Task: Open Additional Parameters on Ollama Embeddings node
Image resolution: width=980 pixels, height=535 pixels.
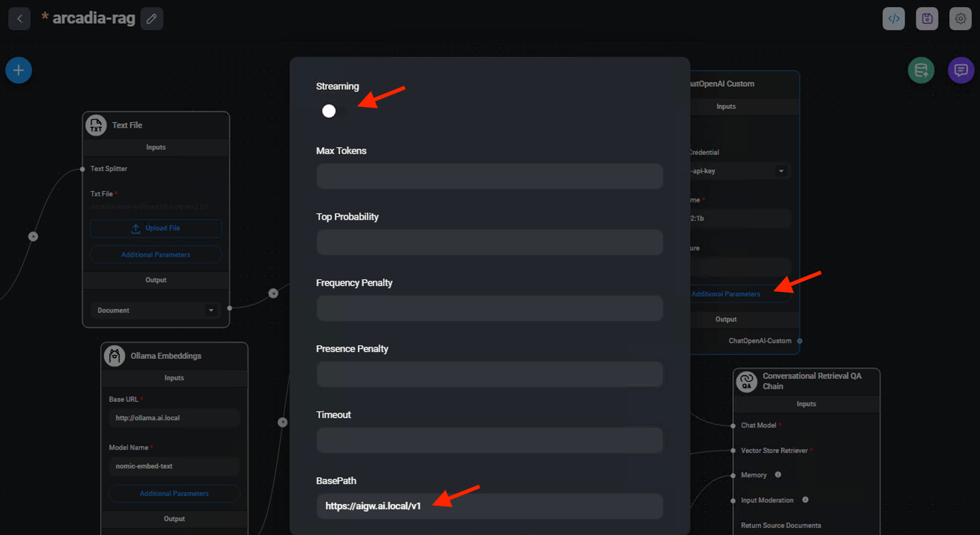Action: (x=174, y=493)
